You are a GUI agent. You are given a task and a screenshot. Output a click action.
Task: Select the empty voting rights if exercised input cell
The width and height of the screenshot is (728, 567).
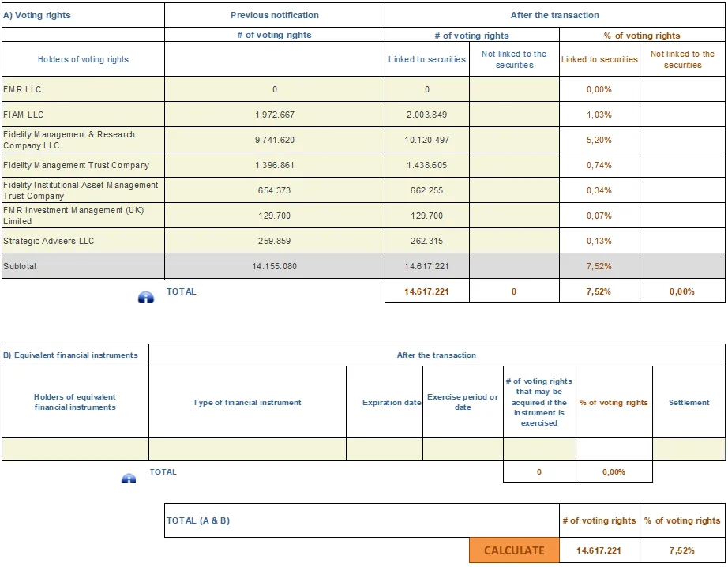click(539, 449)
